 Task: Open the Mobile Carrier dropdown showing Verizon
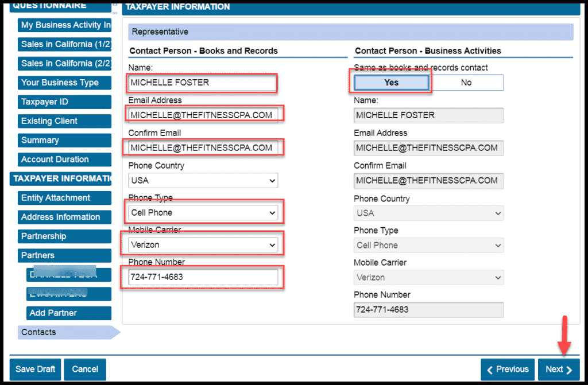pos(203,245)
